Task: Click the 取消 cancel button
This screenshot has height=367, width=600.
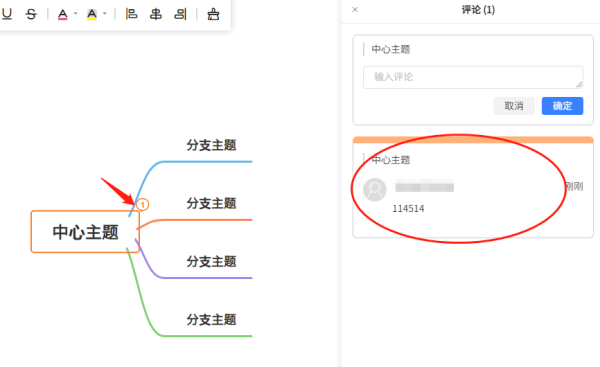Action: point(514,106)
